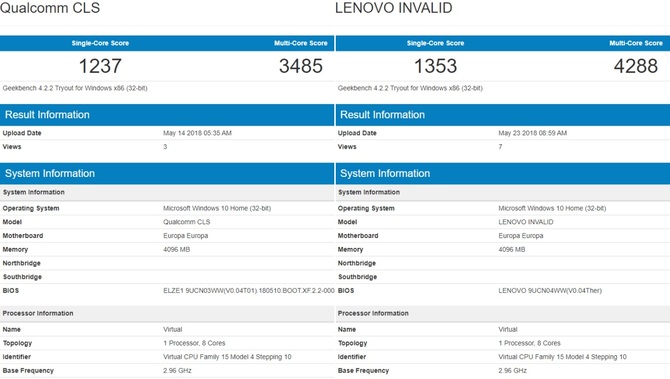Click Topology label in Qualcomm CLS panel

coord(17,343)
